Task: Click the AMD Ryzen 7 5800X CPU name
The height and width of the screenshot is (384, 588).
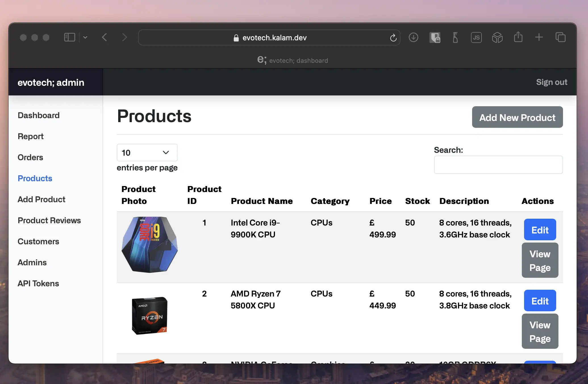Action: 255,300
